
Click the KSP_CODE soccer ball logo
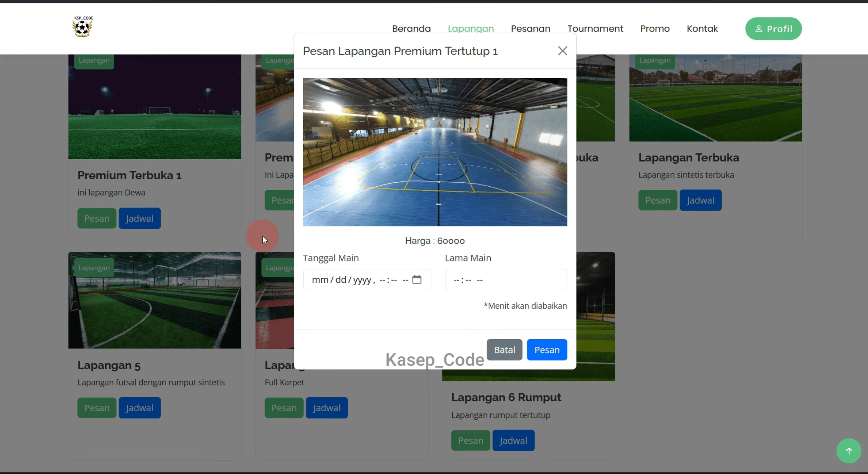point(83,26)
